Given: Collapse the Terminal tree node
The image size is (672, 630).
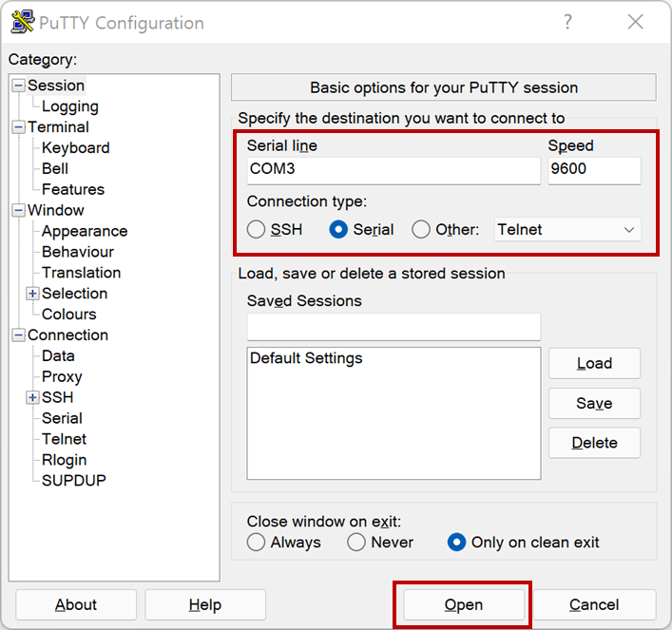Looking at the screenshot, I should 18,127.
